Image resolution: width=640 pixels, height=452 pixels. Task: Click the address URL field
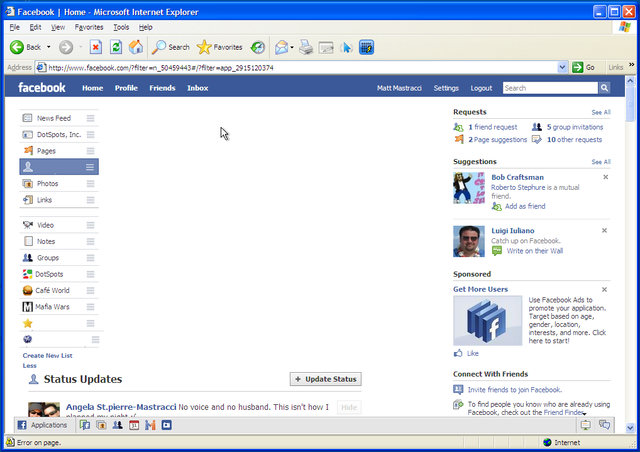pos(301,68)
